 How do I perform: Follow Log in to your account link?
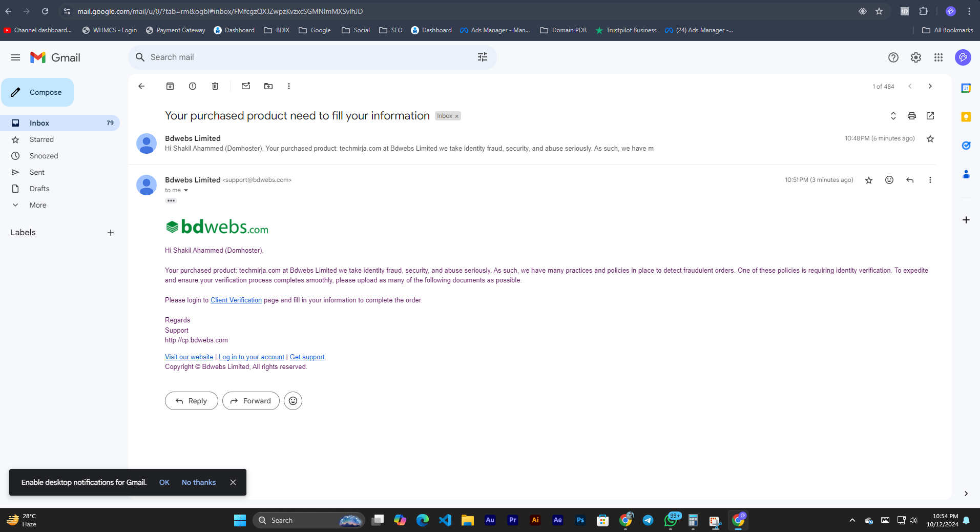click(252, 357)
